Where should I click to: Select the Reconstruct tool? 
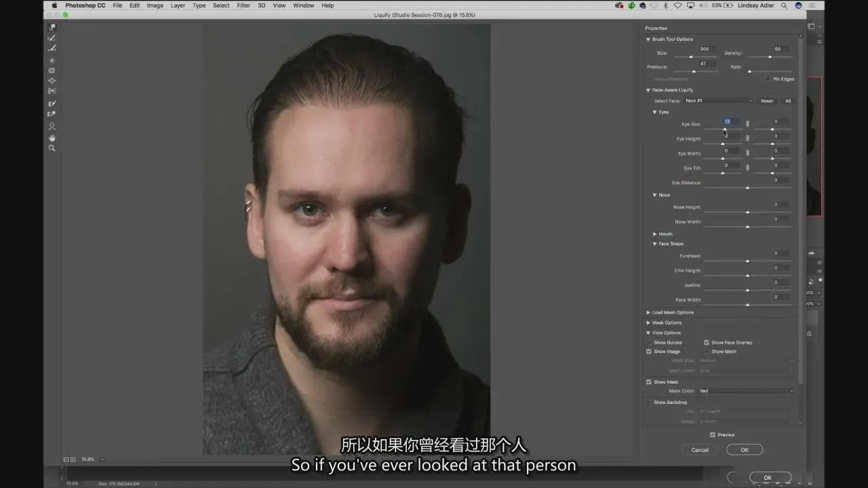click(x=52, y=38)
